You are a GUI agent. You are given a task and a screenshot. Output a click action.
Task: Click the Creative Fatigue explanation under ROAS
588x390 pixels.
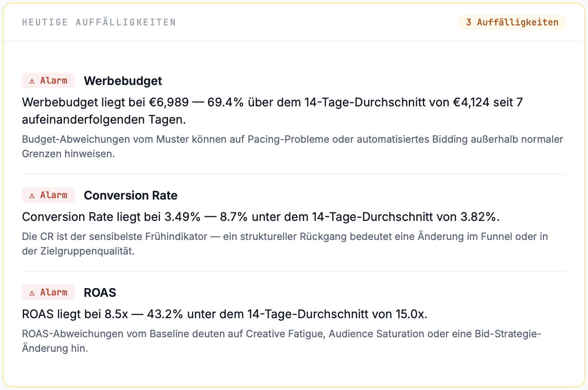281,334
